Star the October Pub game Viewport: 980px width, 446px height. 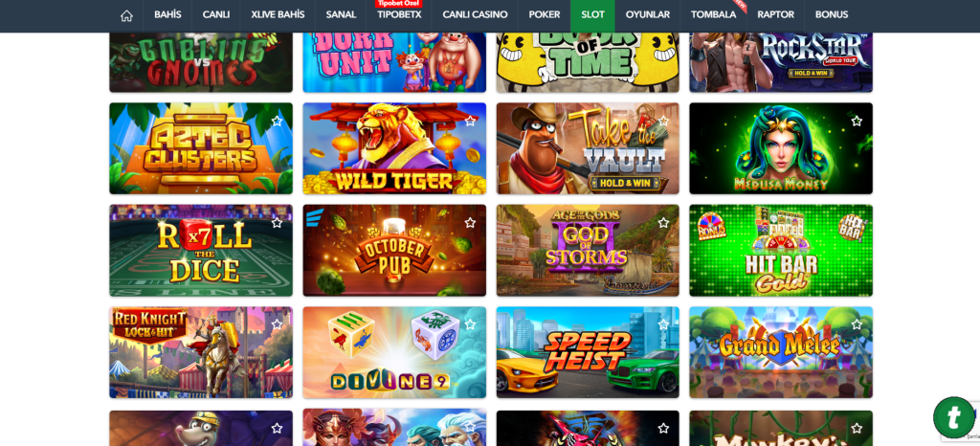point(470,223)
